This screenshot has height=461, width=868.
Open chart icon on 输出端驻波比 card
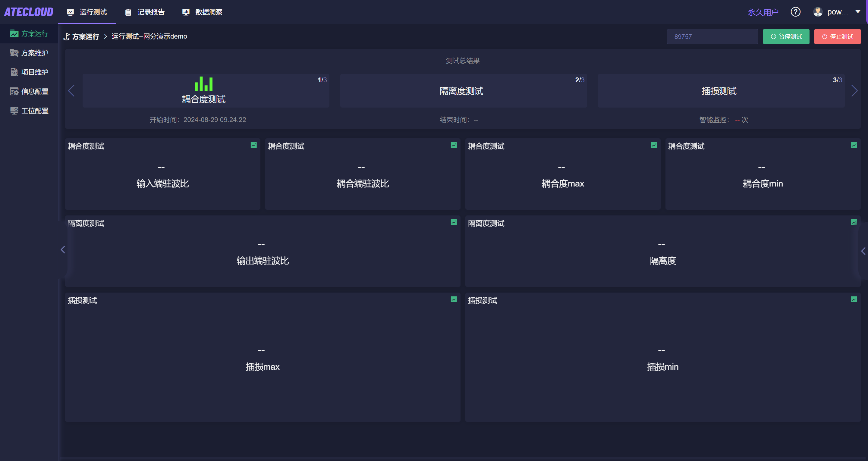coord(454,222)
